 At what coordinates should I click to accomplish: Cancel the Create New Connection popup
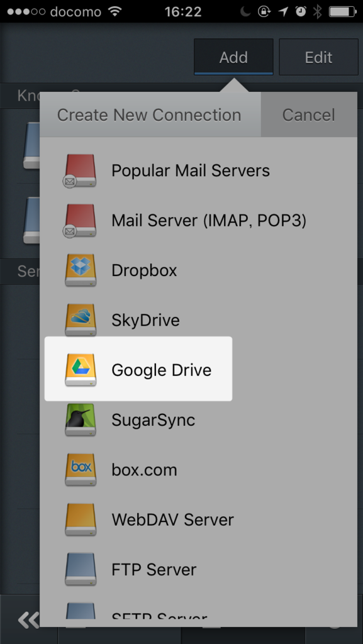(x=309, y=114)
